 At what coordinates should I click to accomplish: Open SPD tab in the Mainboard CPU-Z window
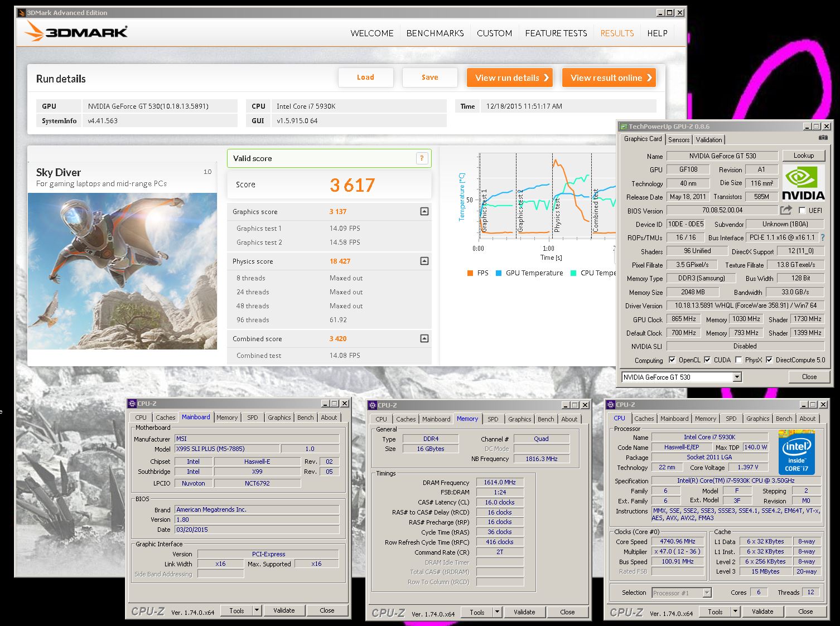pyautogui.click(x=253, y=418)
